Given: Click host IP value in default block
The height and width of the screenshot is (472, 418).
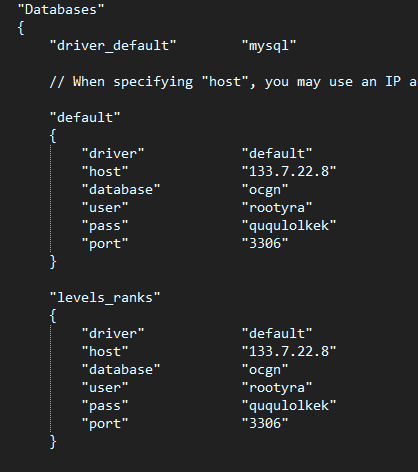Looking at the screenshot, I should tap(289, 171).
